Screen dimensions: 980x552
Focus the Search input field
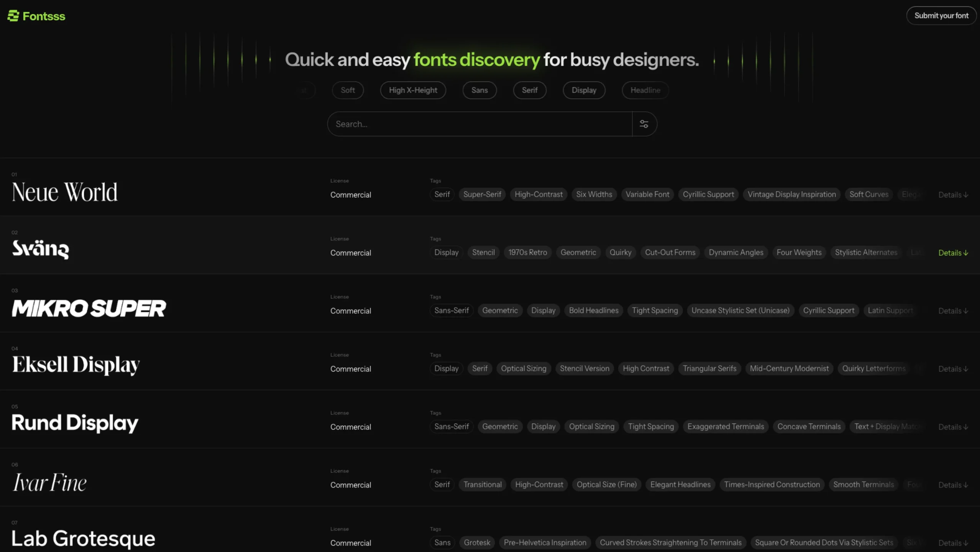479,124
